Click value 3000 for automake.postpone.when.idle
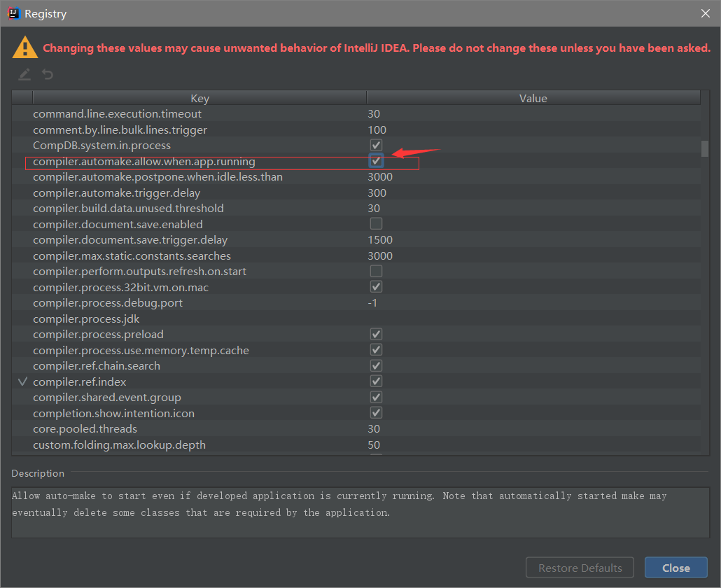Screen dimensions: 721x588 click(x=380, y=177)
